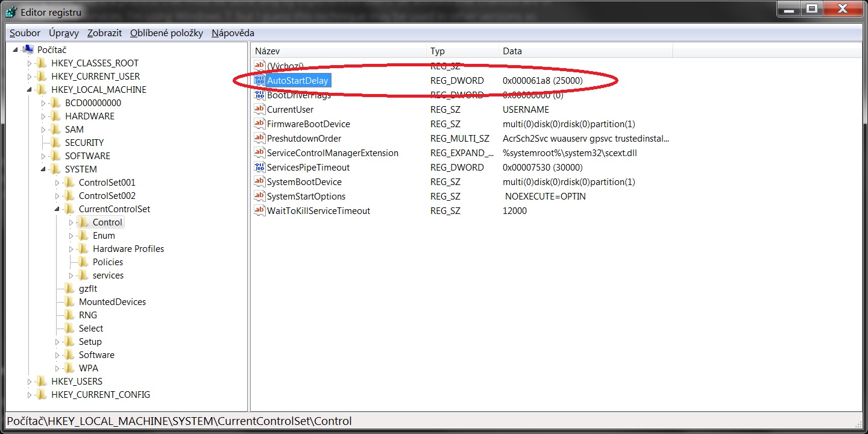Click the Data column header

586,51
